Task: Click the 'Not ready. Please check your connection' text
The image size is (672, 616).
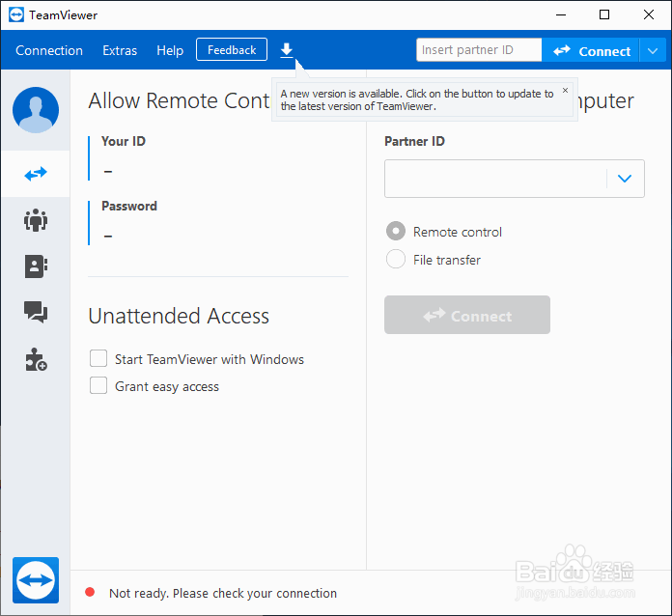Action: tap(223, 593)
